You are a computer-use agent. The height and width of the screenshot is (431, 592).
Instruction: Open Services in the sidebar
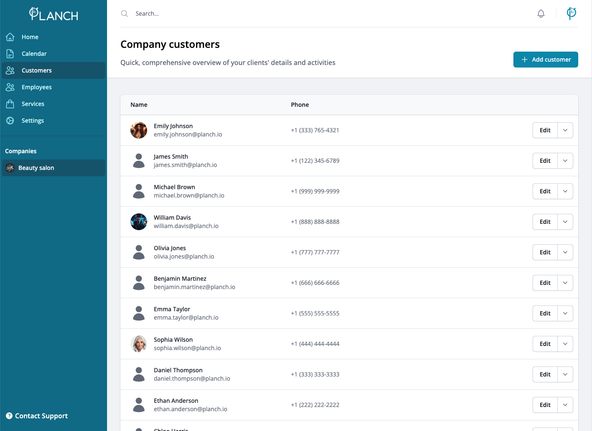(x=53, y=104)
